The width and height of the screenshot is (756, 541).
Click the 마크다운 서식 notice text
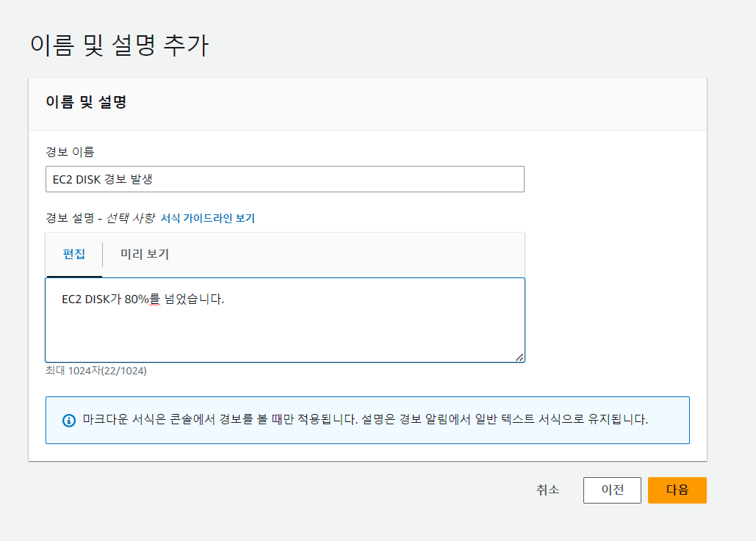365,420
